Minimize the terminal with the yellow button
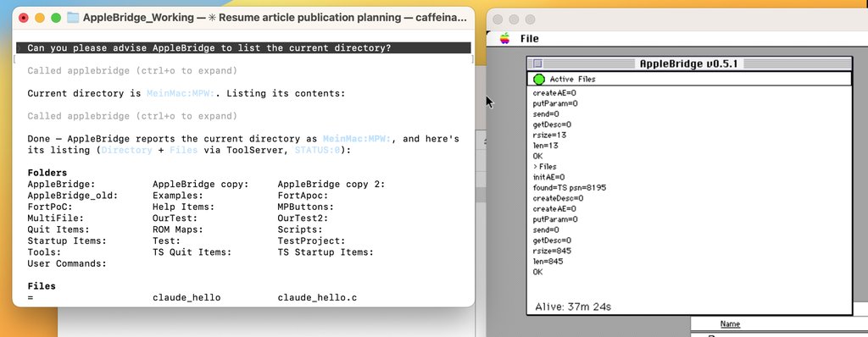Viewport: 868px width, 337px height. [x=40, y=18]
